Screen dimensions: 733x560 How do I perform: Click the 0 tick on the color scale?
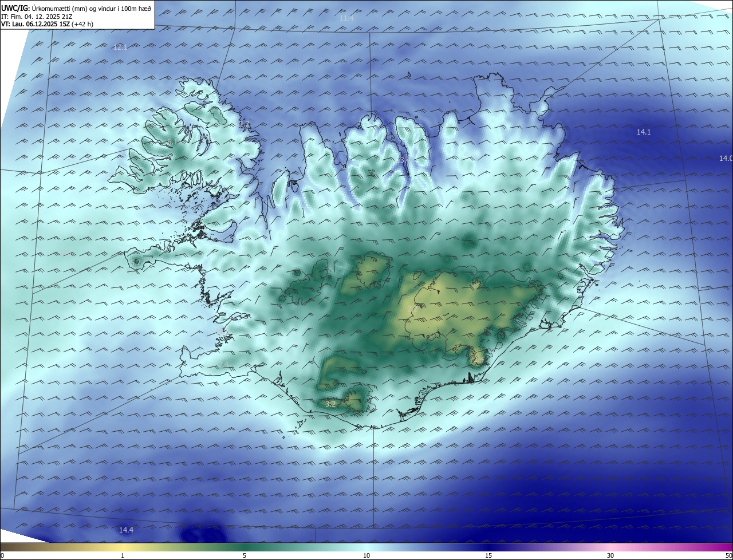(2, 555)
